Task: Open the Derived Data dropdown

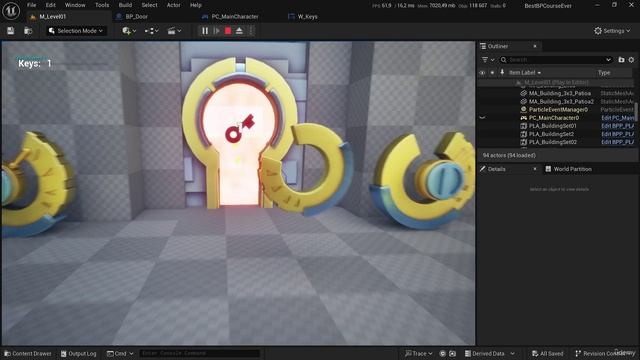Action: (x=490, y=353)
